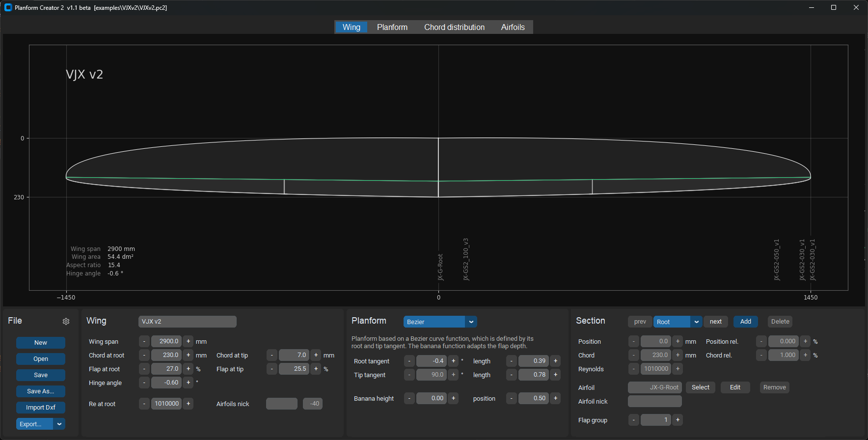Viewport: 868px width, 440px height.
Task: Click the Delete section button
Action: pyautogui.click(x=780, y=322)
